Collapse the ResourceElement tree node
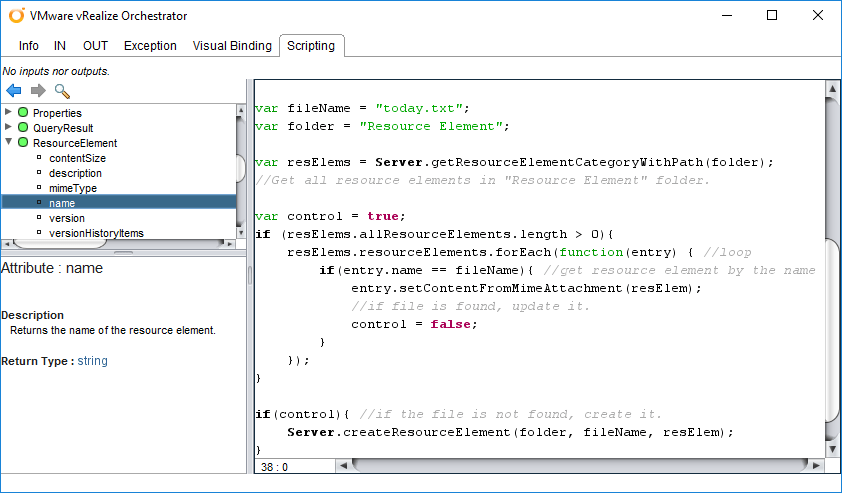The height and width of the screenshot is (493, 842). 8,142
